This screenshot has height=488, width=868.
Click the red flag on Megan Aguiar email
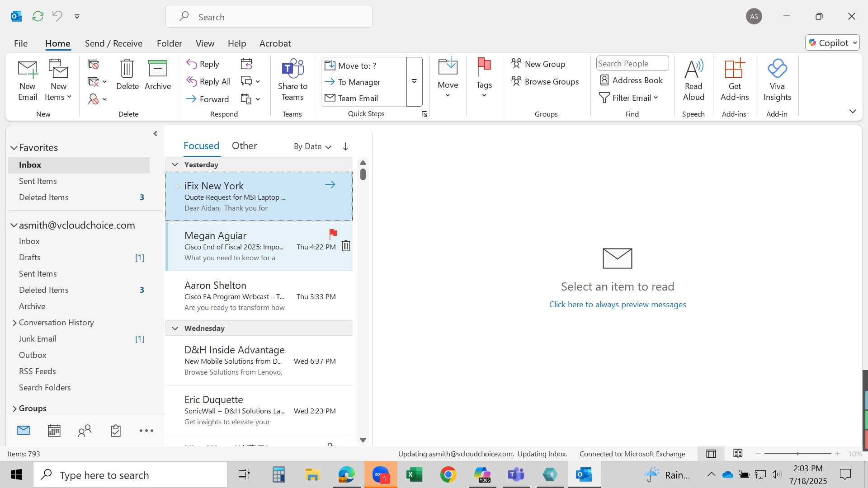(x=333, y=234)
